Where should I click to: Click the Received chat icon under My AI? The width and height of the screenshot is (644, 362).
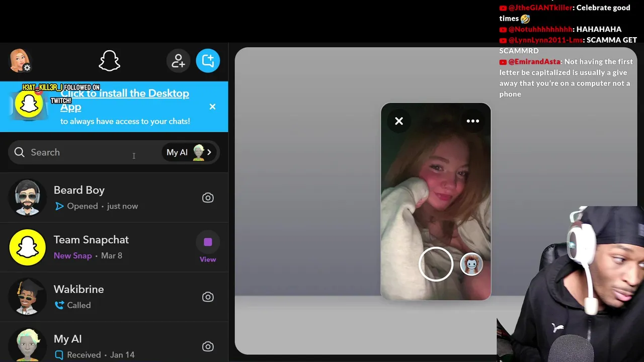point(59,355)
